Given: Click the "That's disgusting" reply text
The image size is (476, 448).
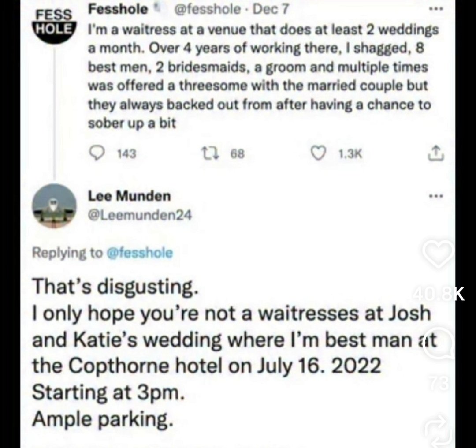Looking at the screenshot, I should pyautogui.click(x=113, y=288).
